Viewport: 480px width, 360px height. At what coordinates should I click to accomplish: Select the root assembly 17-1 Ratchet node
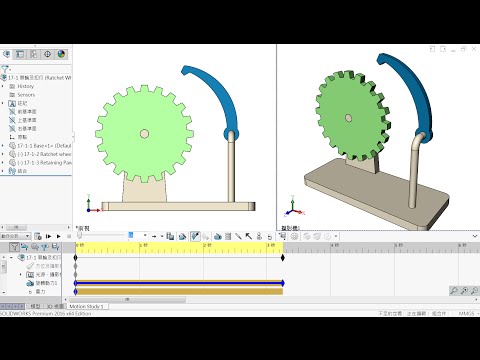tap(36, 78)
